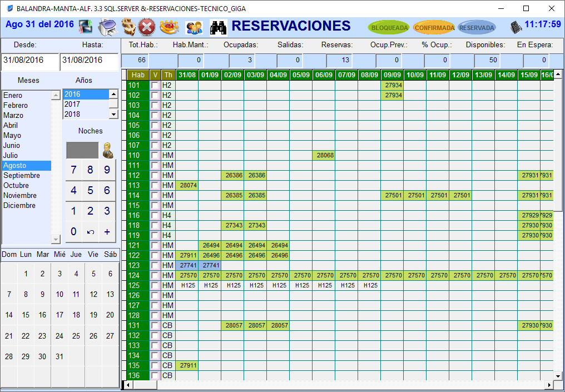Click the calculator icon beside the clock
This screenshot has width=565, height=392.
tap(516, 27)
